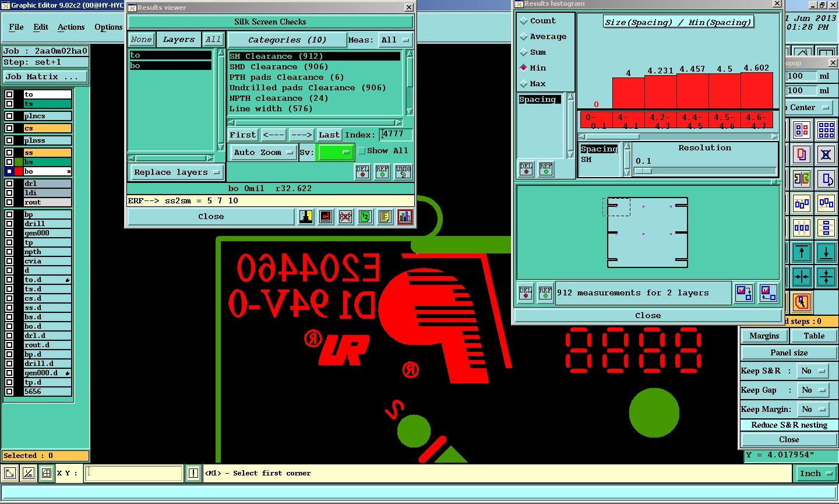Toggle the Show All checkbox
This screenshot has width=839, height=504.
362,151
